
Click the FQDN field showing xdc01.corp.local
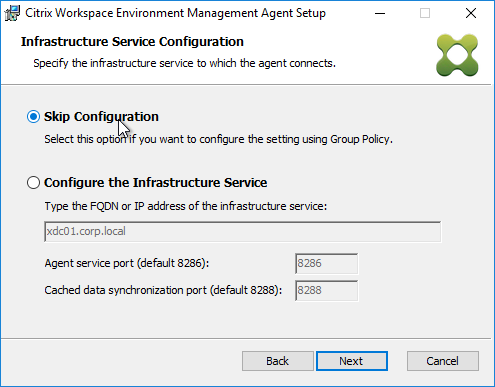coord(243,231)
